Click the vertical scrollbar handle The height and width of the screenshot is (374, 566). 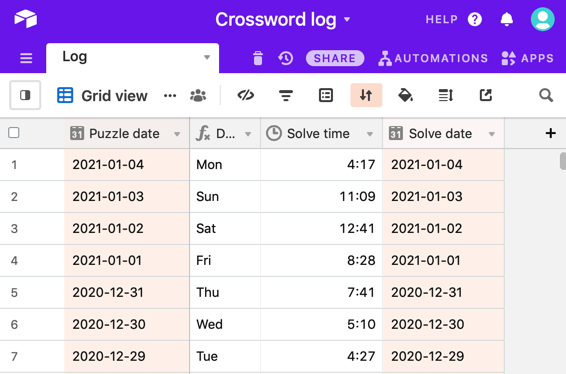pyautogui.click(x=563, y=161)
